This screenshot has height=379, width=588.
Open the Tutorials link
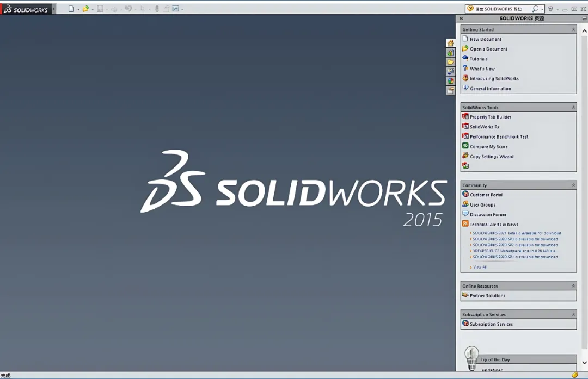pos(479,59)
